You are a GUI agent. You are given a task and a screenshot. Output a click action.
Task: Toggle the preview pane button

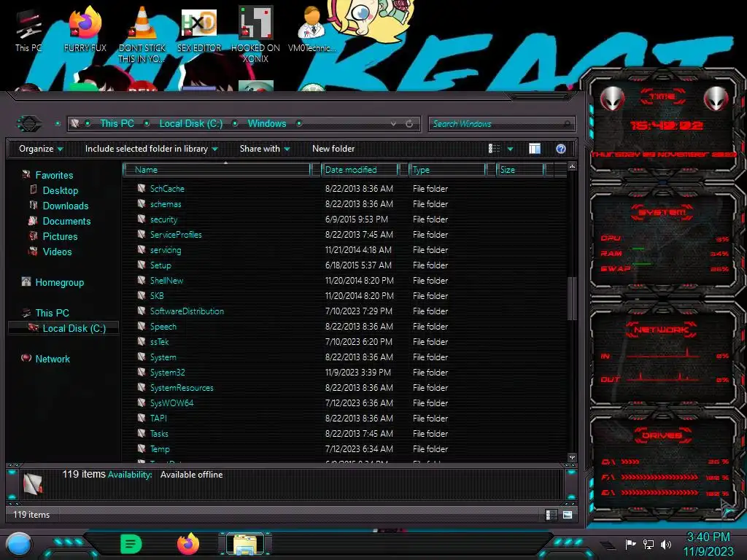click(x=535, y=149)
